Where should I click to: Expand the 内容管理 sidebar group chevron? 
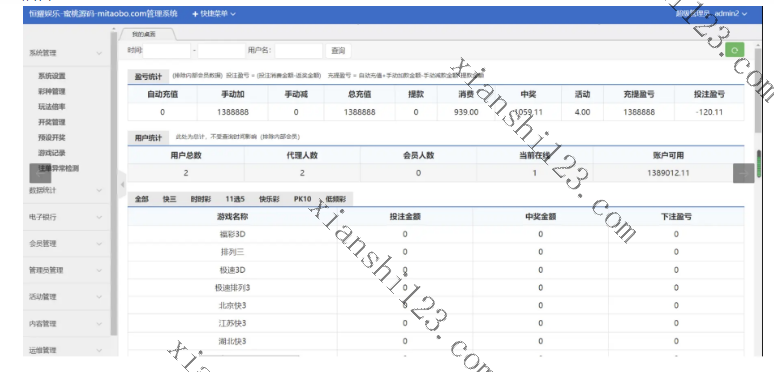click(99, 324)
